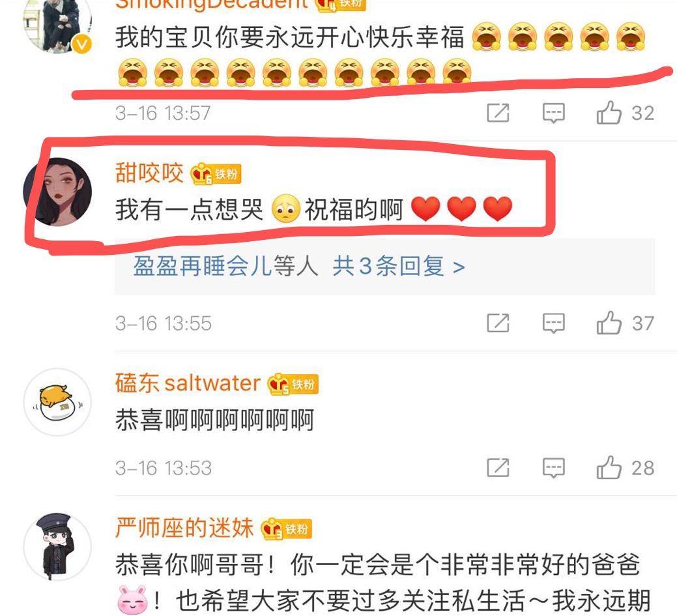The height and width of the screenshot is (616, 677).
Task: Tap 铁粉 badge next to 甜咬咬
Action: click(x=216, y=174)
